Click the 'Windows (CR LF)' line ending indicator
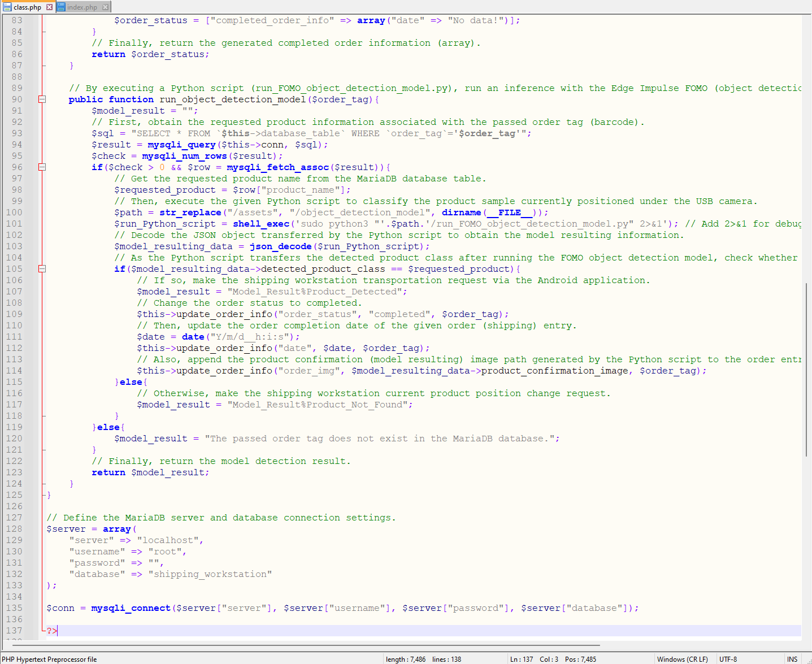This screenshot has height=664, width=812. tap(683, 659)
